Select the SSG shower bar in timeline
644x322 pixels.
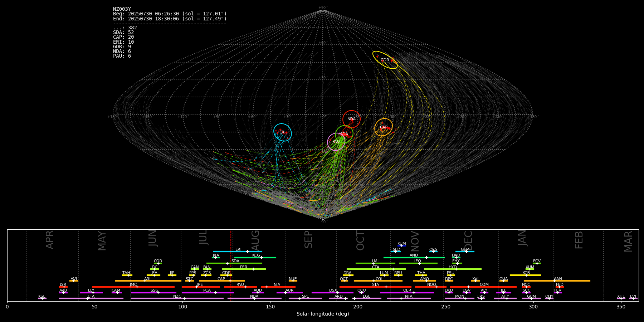pos(153,293)
